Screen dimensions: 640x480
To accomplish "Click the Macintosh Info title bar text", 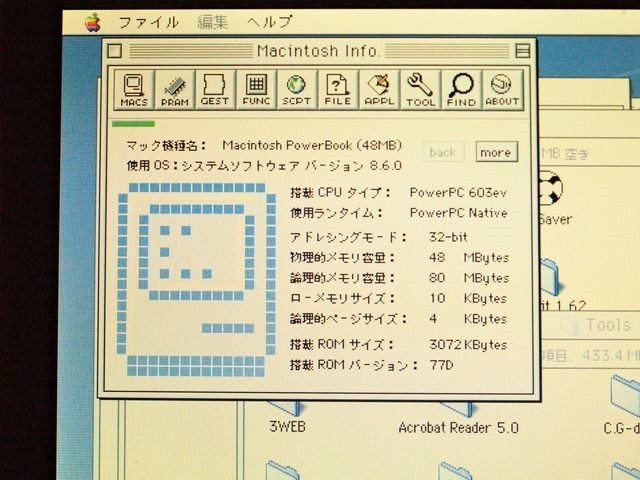I will click(318, 51).
